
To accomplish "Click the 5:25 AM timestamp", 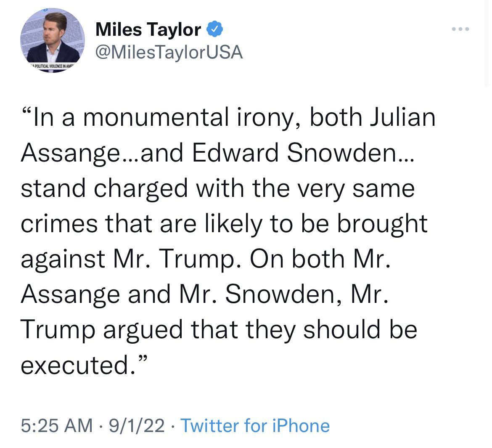I will 56,426.
